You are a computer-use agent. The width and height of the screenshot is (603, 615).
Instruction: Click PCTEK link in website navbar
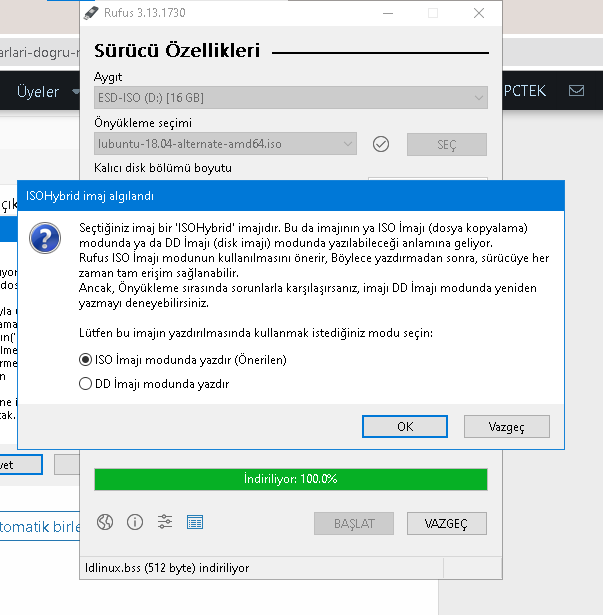click(525, 91)
